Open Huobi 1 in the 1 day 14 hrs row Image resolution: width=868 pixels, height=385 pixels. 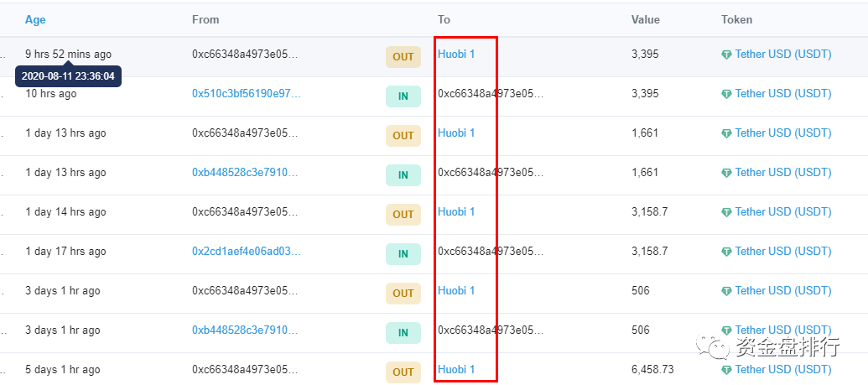pos(456,211)
